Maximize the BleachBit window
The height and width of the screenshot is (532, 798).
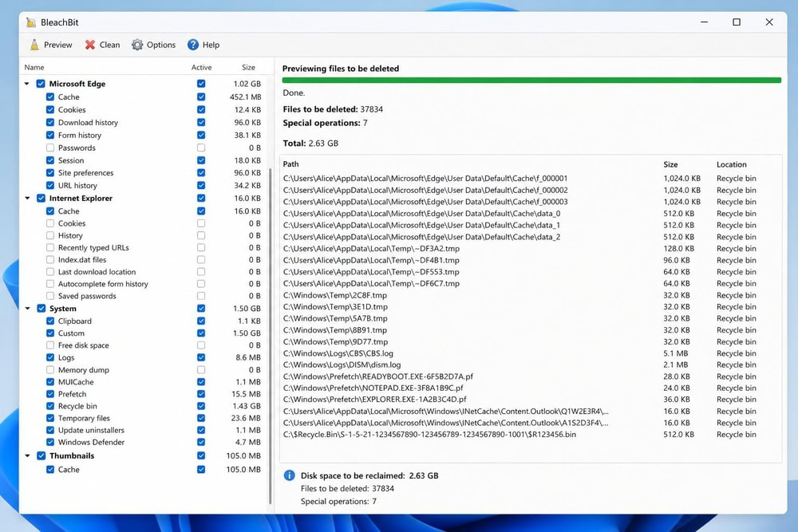pyautogui.click(x=737, y=22)
